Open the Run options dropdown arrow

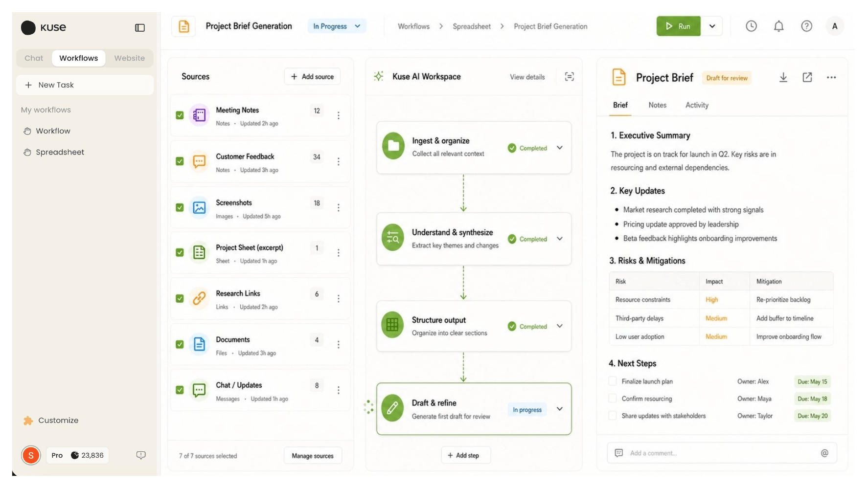[x=712, y=26]
